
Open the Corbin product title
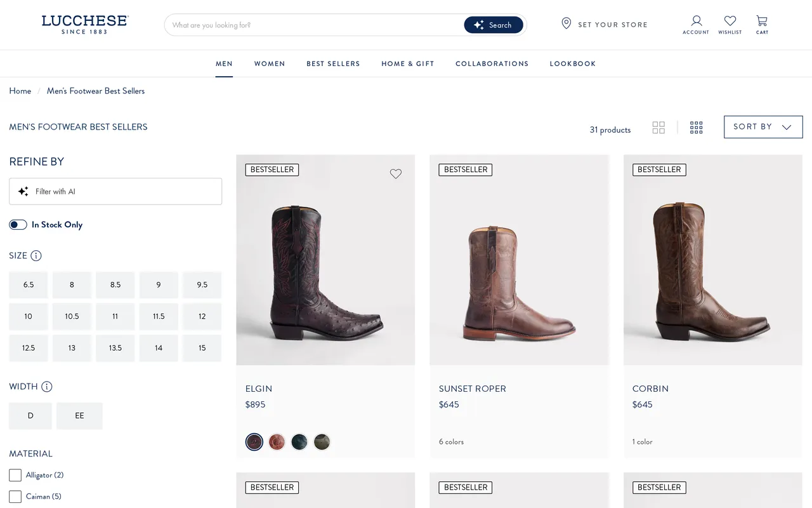point(650,389)
